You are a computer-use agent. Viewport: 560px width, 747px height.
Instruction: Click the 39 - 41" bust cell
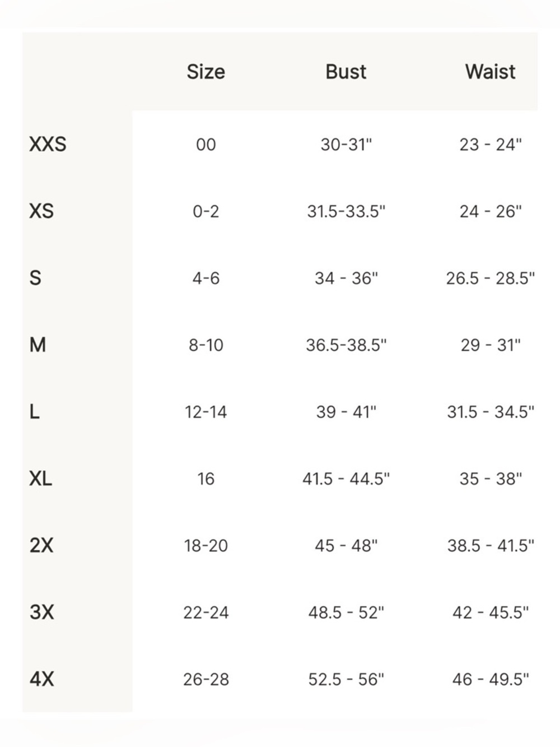coord(346,412)
